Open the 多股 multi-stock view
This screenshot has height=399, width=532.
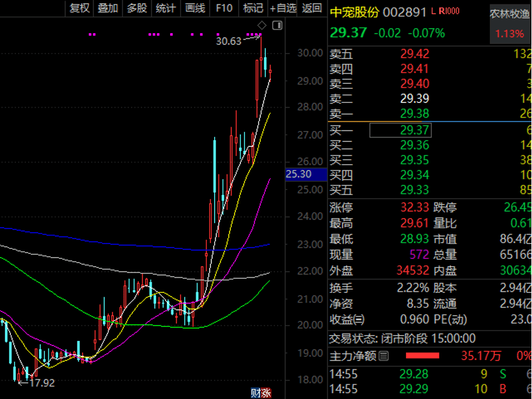137,8
